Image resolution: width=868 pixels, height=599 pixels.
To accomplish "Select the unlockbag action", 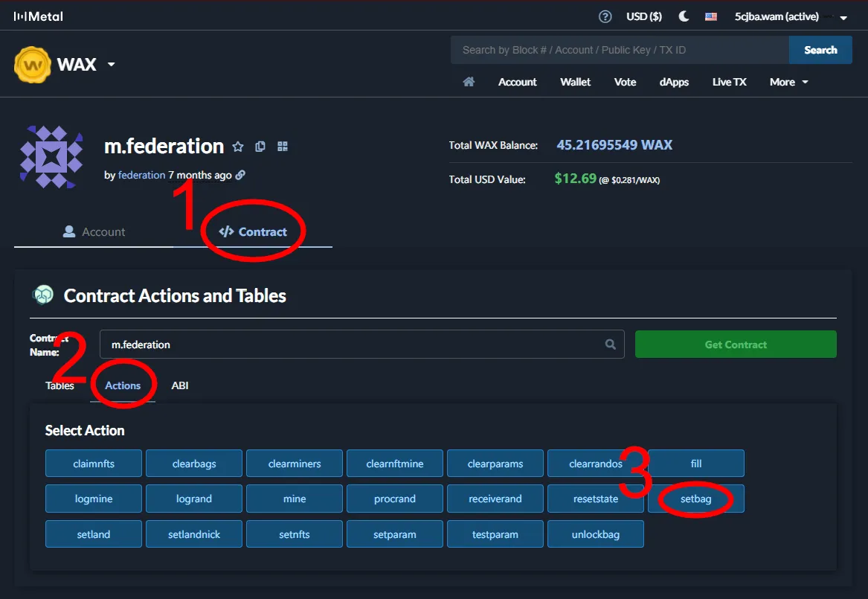I will (x=596, y=534).
